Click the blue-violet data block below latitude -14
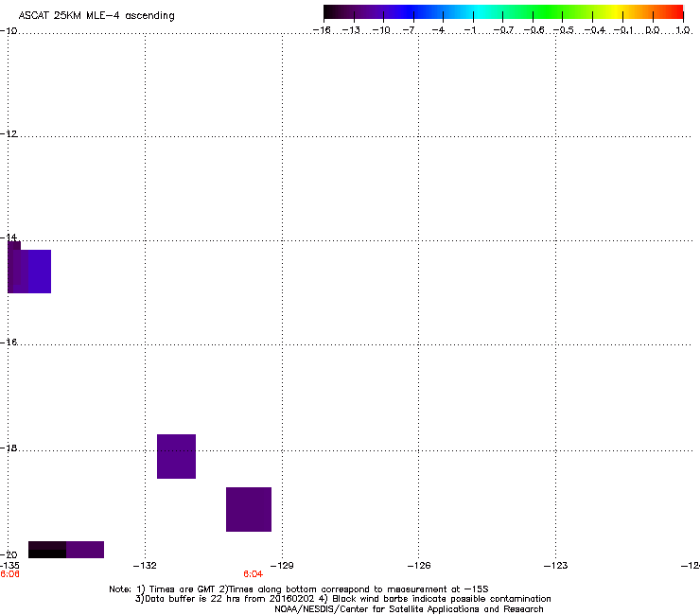 pos(40,272)
